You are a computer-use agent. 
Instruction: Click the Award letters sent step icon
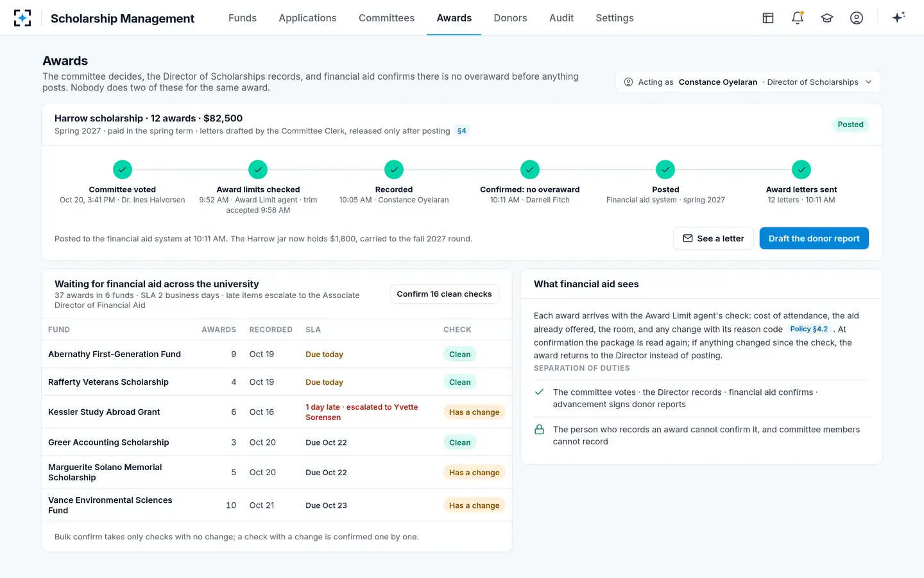[801, 170]
